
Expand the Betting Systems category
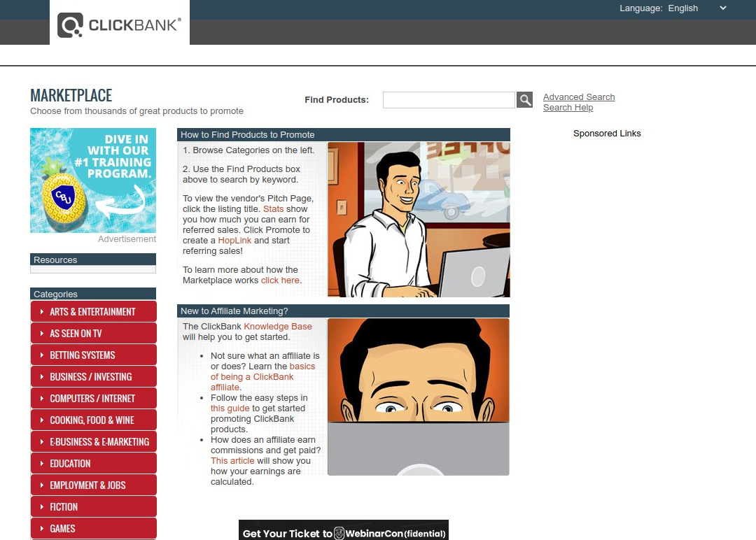(x=94, y=355)
